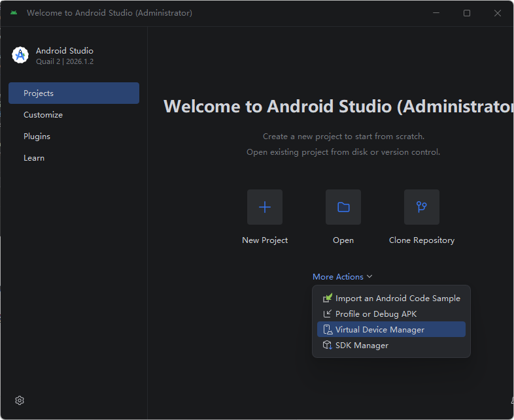Open SDK Manager from More Actions
514x420 pixels.
391,345
